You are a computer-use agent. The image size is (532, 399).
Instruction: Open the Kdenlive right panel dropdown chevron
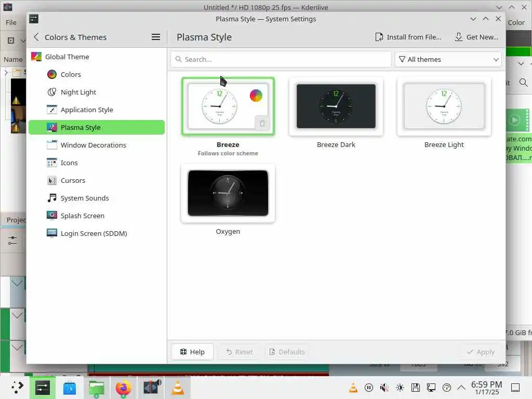click(x=521, y=64)
